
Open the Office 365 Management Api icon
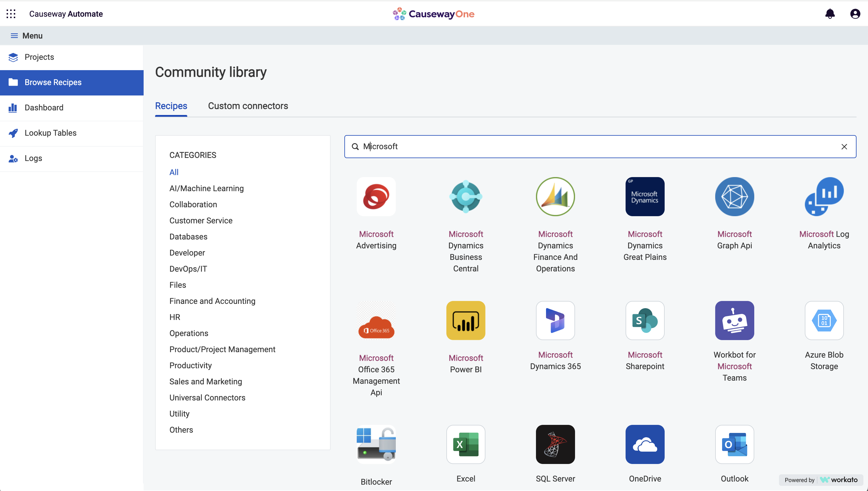(376, 320)
